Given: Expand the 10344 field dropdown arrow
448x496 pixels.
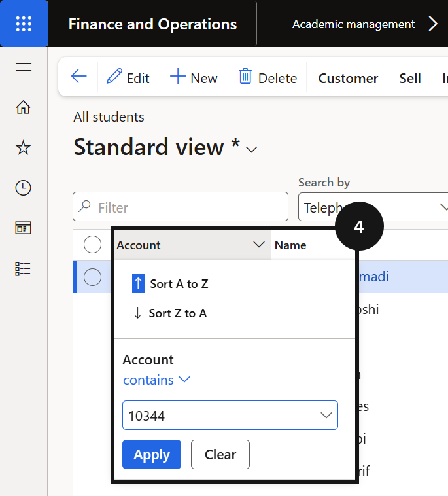Looking at the screenshot, I should point(326,415).
